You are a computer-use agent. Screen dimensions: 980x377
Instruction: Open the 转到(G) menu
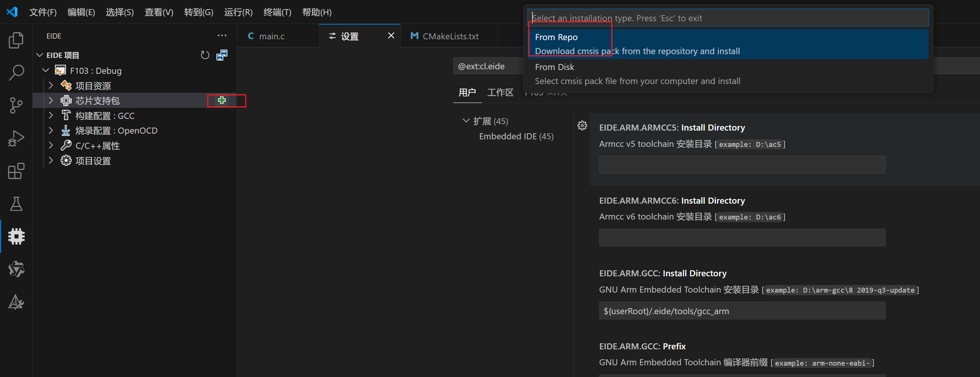199,12
